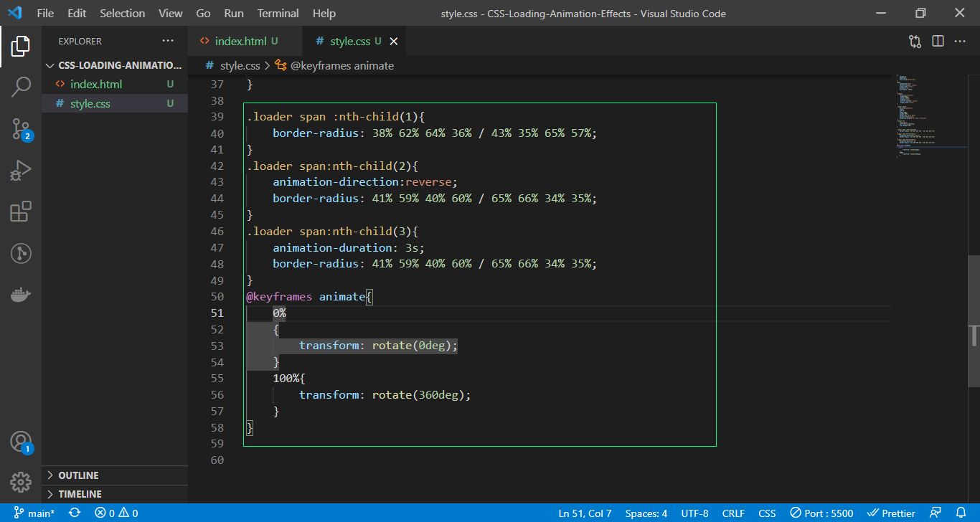This screenshot has width=980, height=522.
Task: Change indentation Spaces: 4
Action: [x=646, y=513]
